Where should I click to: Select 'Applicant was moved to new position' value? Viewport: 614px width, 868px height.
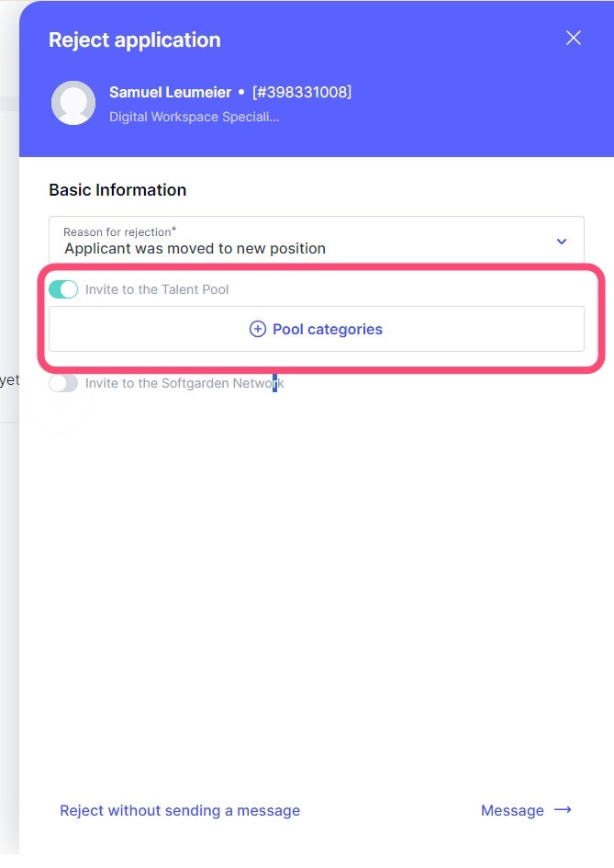click(x=195, y=248)
